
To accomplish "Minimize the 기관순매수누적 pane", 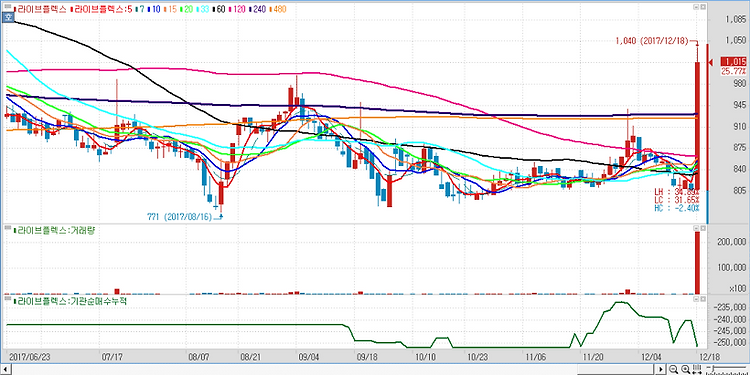I will (696, 299).
